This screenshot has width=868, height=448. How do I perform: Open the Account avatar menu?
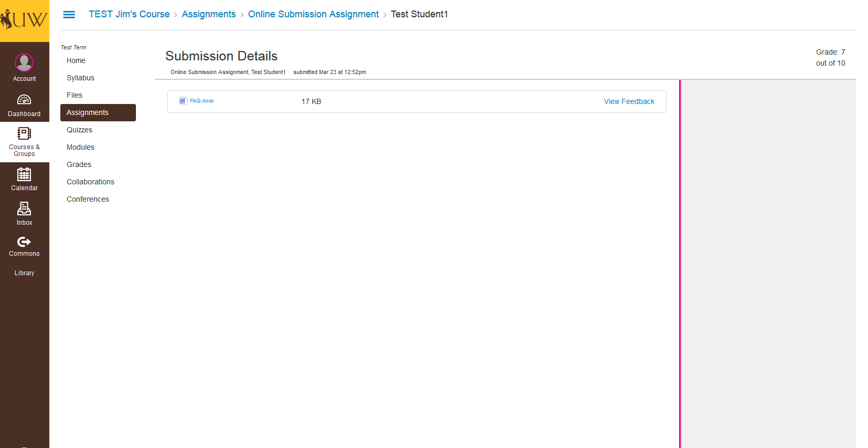(x=24, y=62)
